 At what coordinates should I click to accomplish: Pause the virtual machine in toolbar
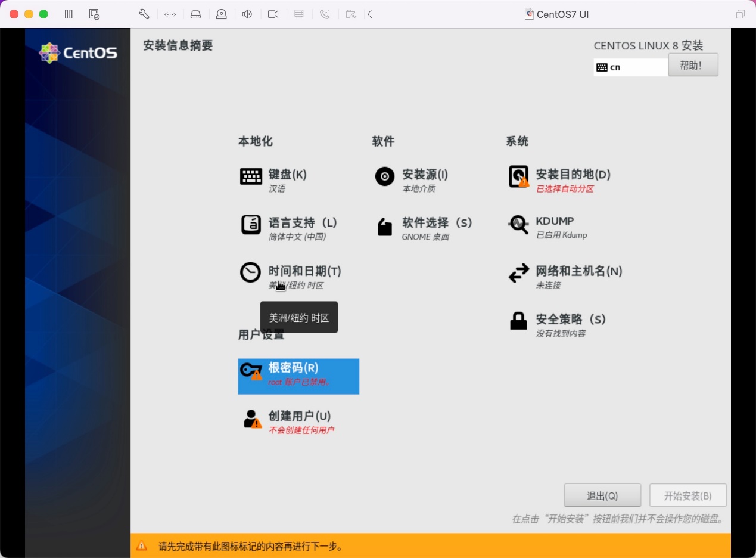[69, 14]
